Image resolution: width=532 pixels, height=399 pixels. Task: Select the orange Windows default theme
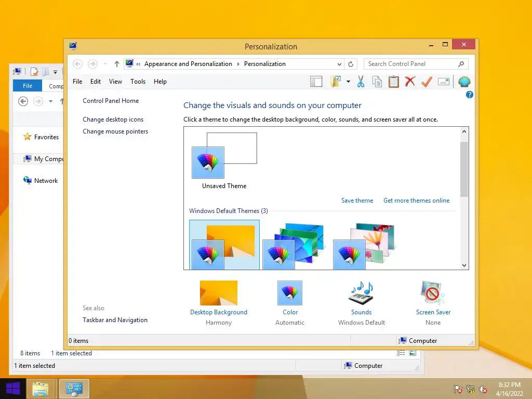(224, 245)
